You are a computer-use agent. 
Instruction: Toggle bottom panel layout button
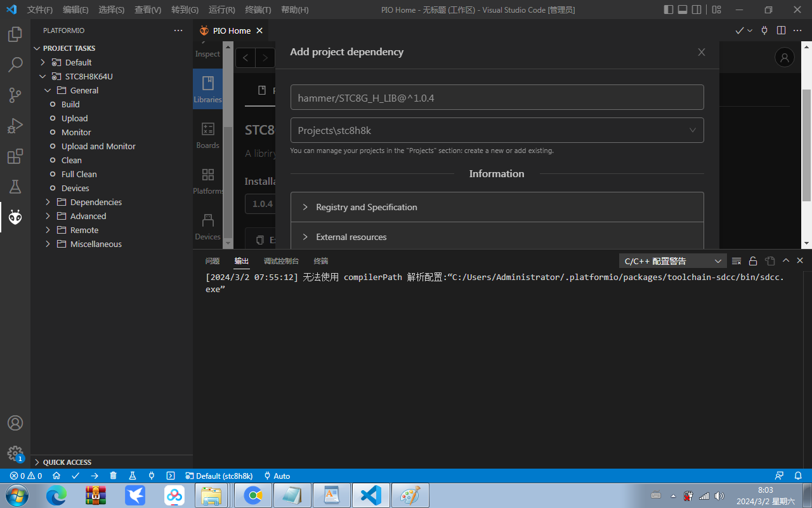(x=683, y=10)
